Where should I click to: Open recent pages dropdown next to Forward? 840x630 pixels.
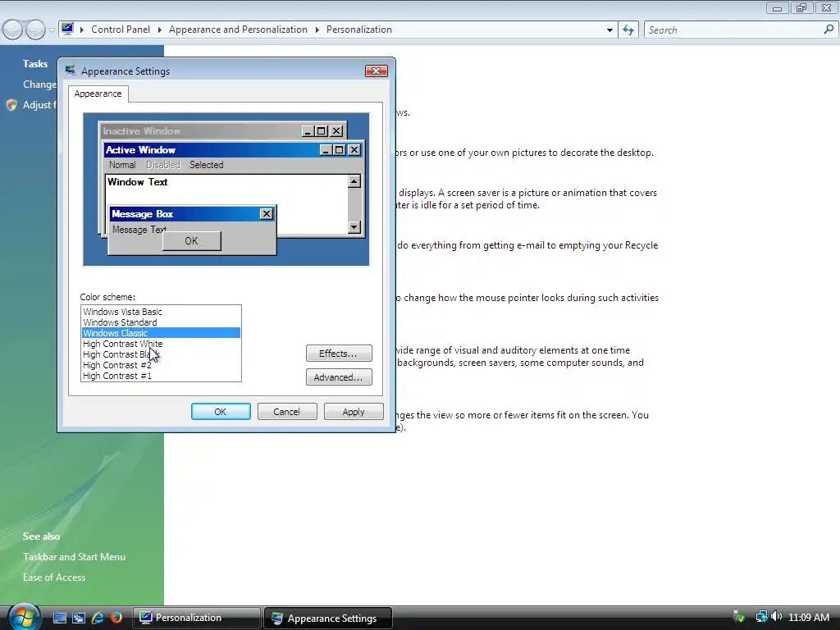click(52, 30)
